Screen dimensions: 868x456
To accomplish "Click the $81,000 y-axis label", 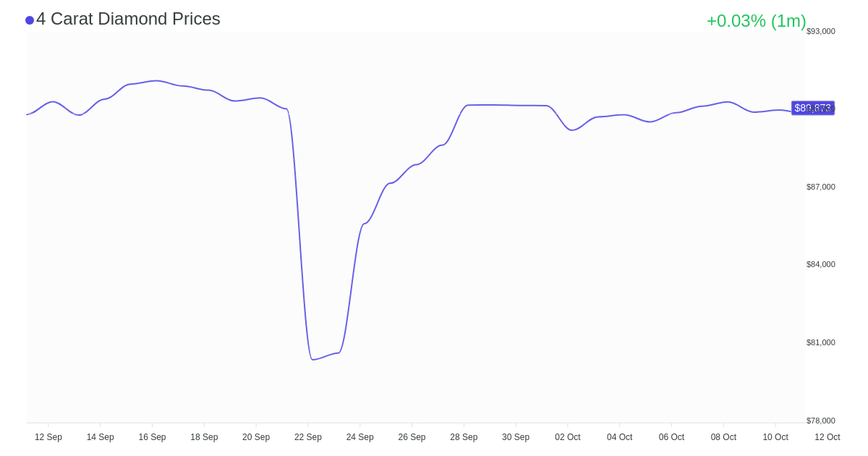I will pos(820,342).
